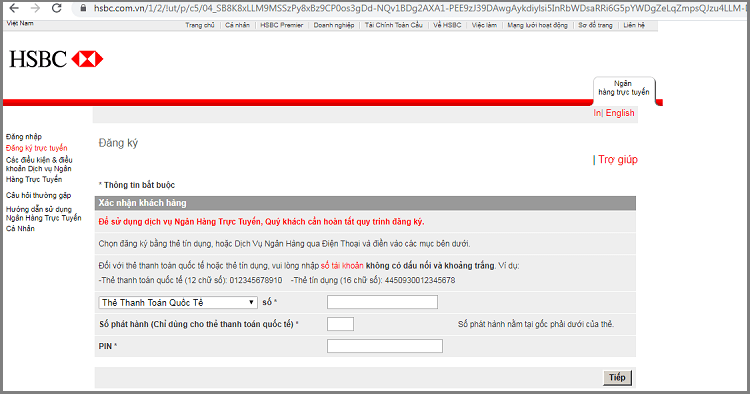Click the Thông tin bắt buộc note

137,185
